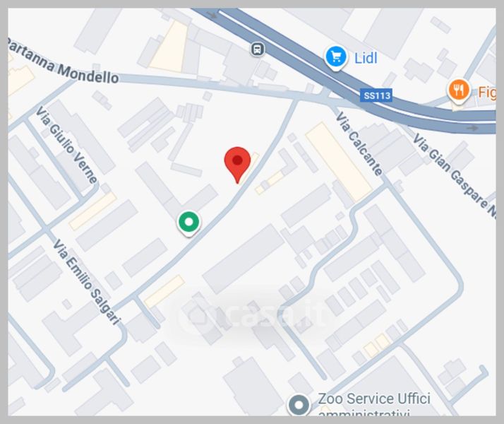Select the green circular place marker

189,223
